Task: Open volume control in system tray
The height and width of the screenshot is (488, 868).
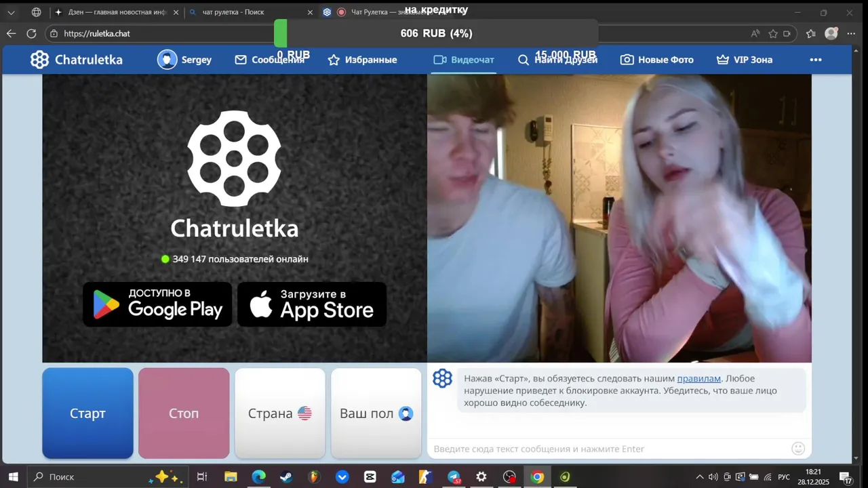Action: pyautogui.click(x=713, y=477)
